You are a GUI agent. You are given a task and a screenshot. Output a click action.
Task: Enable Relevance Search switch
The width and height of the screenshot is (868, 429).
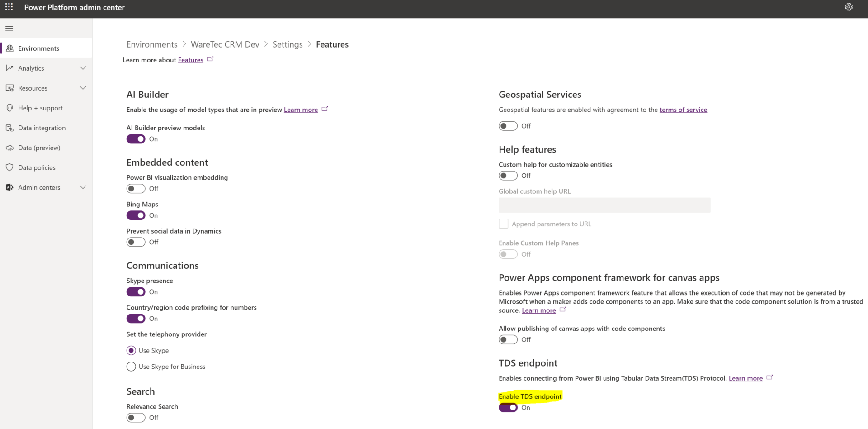136,418
